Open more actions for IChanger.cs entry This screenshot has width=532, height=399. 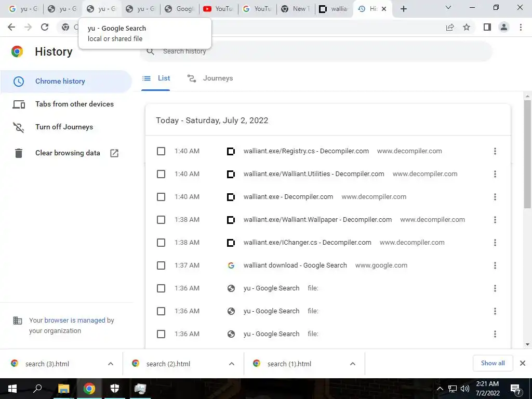click(x=495, y=243)
